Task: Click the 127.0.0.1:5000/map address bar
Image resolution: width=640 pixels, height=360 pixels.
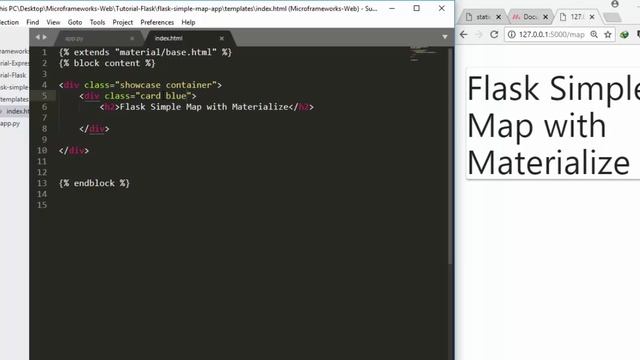Action: coord(552,35)
